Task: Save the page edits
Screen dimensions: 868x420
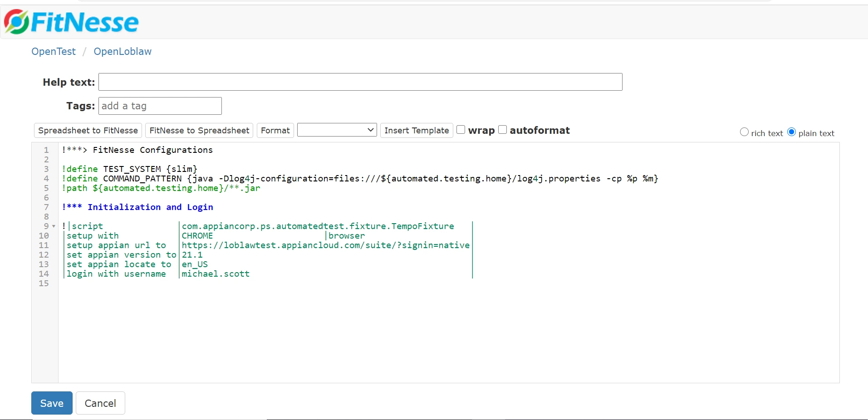Action: coord(52,403)
